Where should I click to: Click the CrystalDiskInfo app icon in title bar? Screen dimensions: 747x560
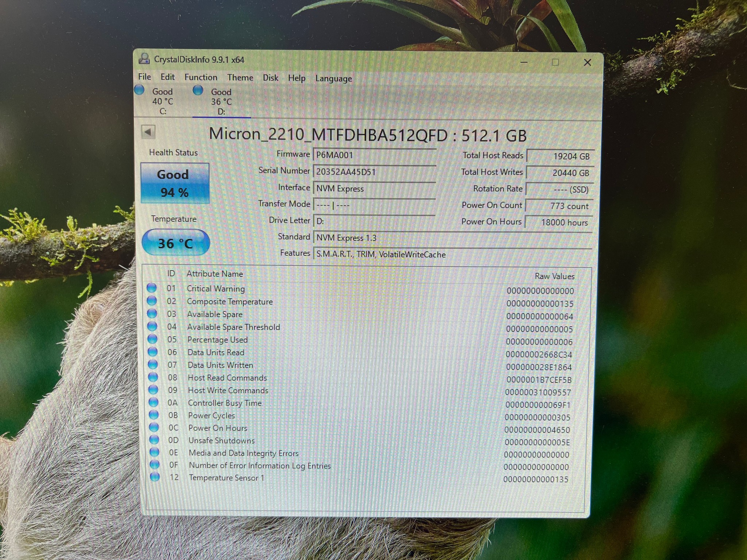[x=144, y=59]
